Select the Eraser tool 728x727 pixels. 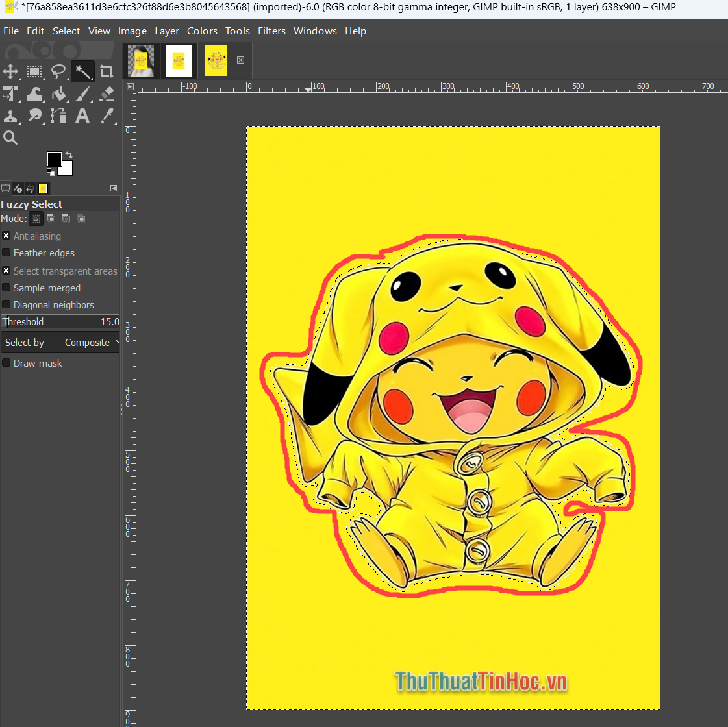pyautogui.click(x=107, y=93)
